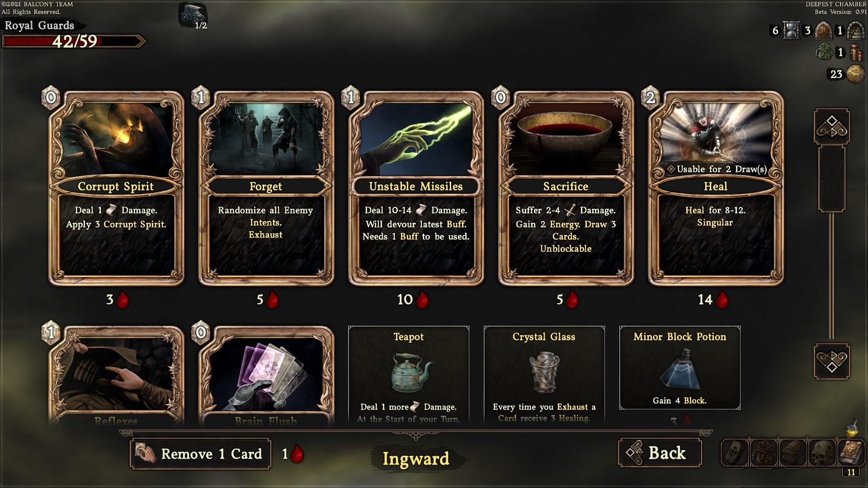Click the yellow potion bottle icon
The height and width of the screenshot is (488, 868).
pyautogui.click(x=853, y=428)
